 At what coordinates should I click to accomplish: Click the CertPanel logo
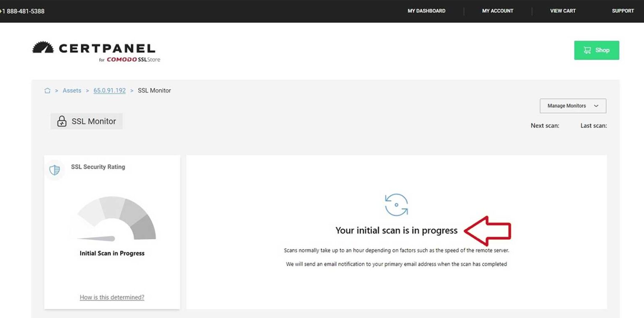pyautogui.click(x=94, y=48)
